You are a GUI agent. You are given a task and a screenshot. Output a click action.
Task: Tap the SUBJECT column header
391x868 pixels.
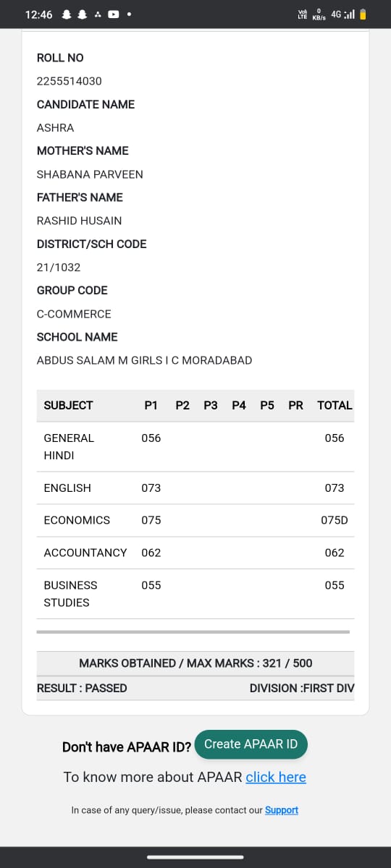tap(68, 405)
